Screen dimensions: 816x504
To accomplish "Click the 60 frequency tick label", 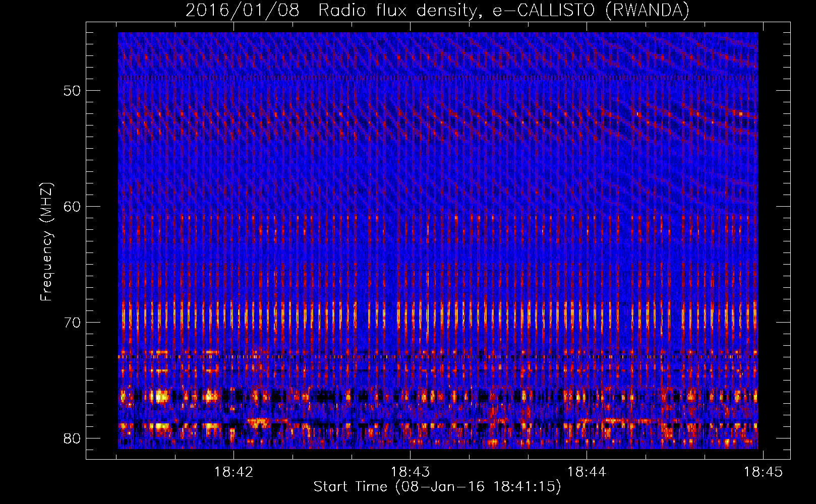I will click(72, 207).
